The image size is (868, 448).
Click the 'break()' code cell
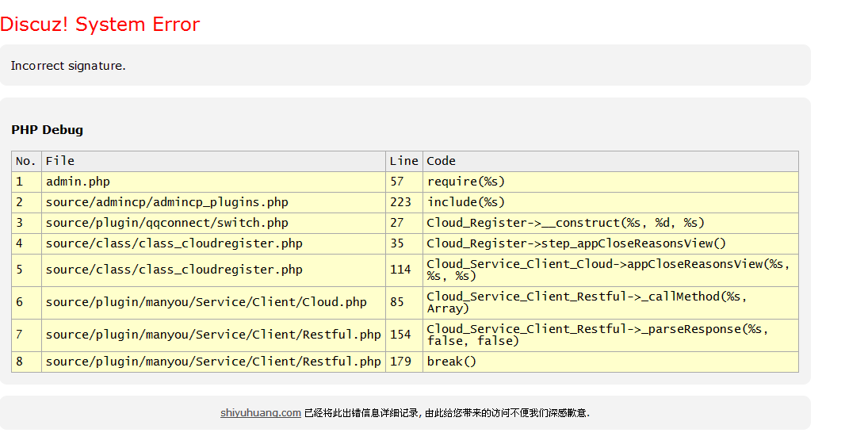[452, 362]
